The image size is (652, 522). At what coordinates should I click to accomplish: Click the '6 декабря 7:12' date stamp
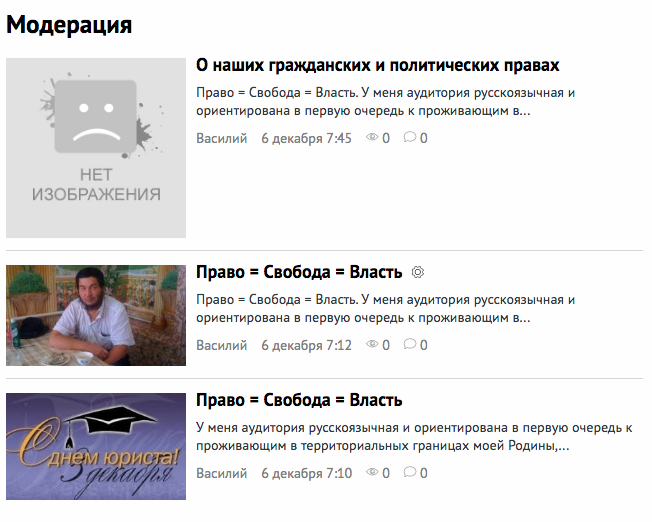click(306, 345)
